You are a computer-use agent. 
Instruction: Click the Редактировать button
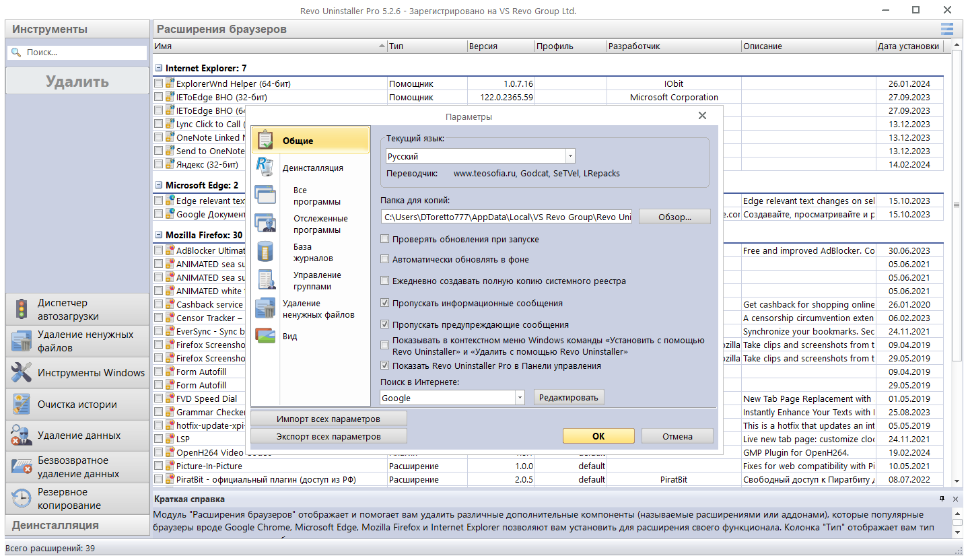coord(569,397)
